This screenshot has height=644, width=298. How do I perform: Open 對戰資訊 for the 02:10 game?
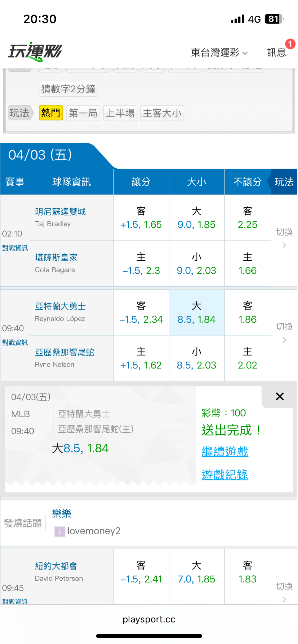click(x=15, y=248)
